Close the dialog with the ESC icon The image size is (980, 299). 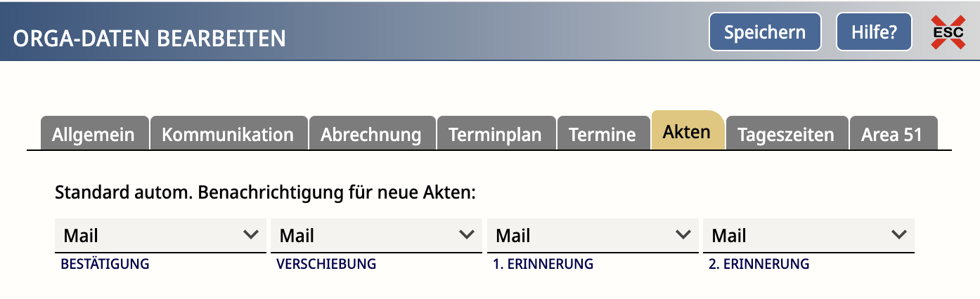click(948, 32)
